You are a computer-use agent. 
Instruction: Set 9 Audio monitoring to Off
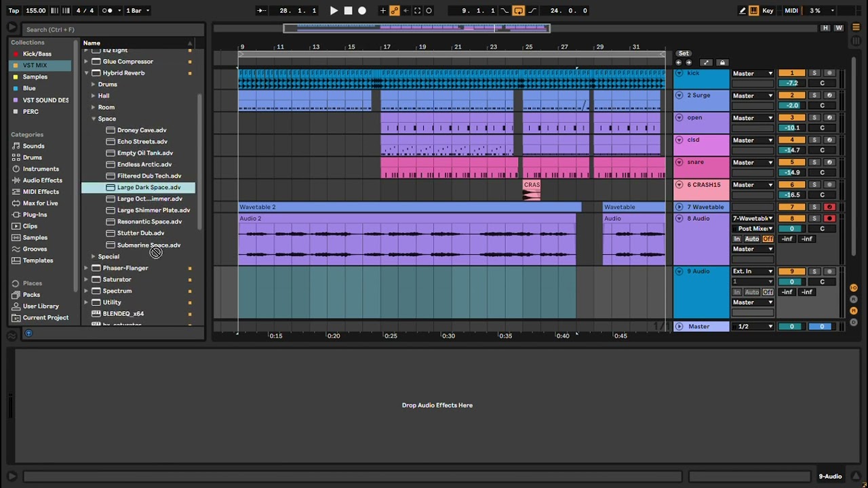pyautogui.click(x=768, y=292)
